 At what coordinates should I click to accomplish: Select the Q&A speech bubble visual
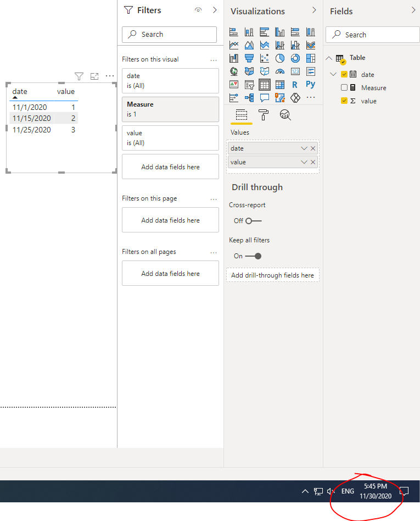[265, 98]
